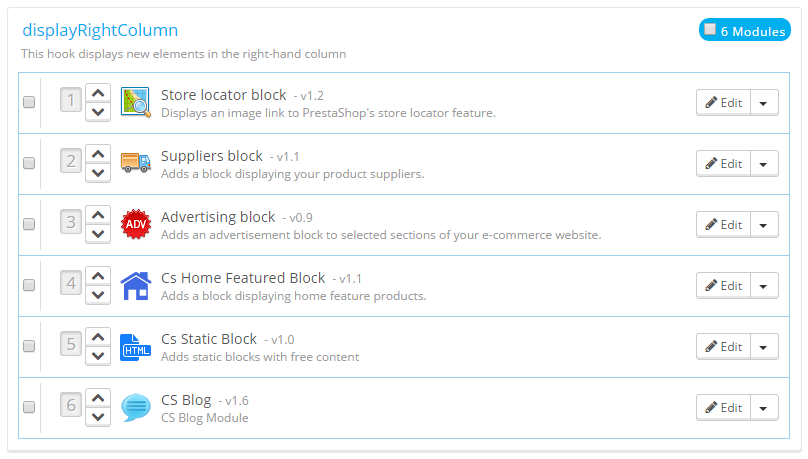Click the Cs Static Block HTML icon

click(x=135, y=346)
